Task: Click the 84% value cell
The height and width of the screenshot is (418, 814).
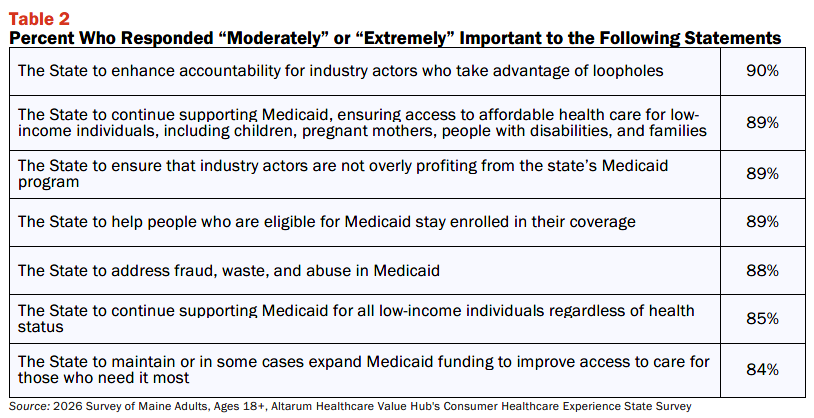Action: click(x=763, y=369)
